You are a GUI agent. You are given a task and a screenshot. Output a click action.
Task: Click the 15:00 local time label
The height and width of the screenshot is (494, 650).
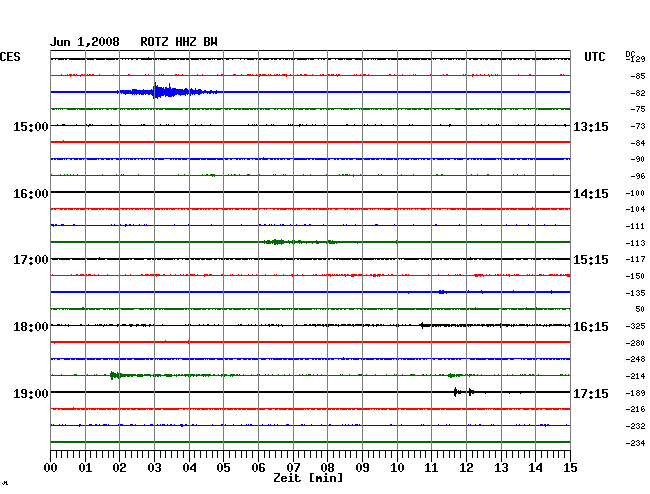tap(31, 126)
